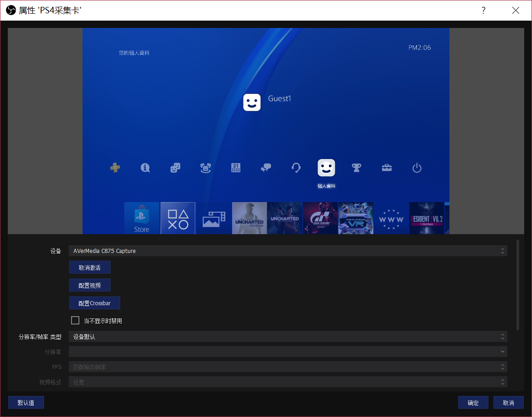Click the 配置视频 button
This screenshot has width=532, height=417.
coord(90,285)
